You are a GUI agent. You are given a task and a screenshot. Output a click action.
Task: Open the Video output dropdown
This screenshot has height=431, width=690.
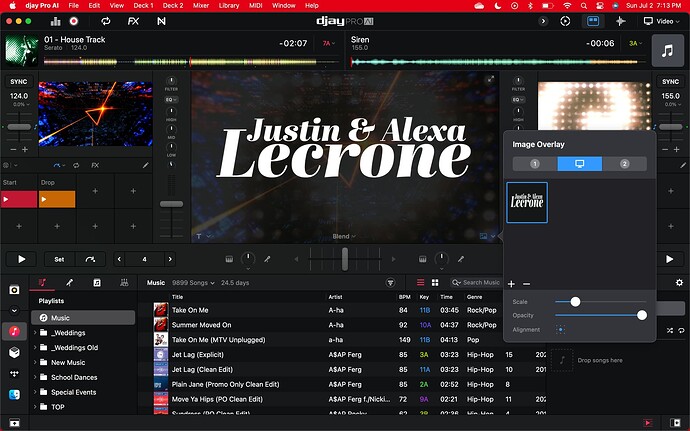click(x=661, y=21)
